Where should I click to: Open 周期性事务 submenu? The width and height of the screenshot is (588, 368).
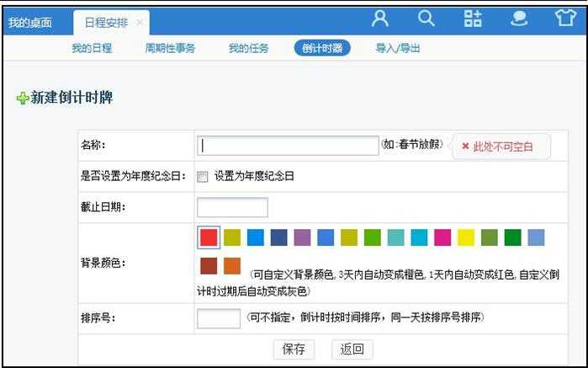pos(170,48)
